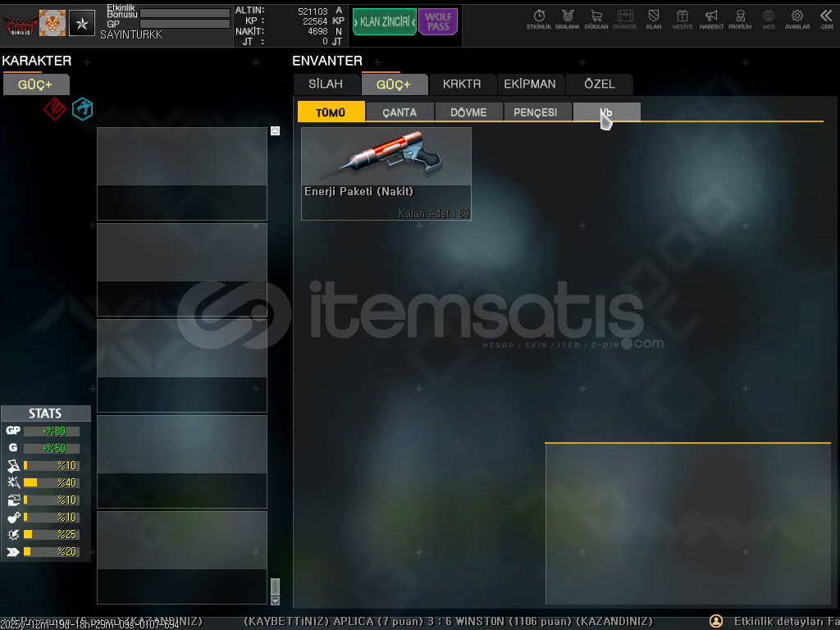Select the DÖVME filter tab
The height and width of the screenshot is (630, 840).
click(x=468, y=112)
